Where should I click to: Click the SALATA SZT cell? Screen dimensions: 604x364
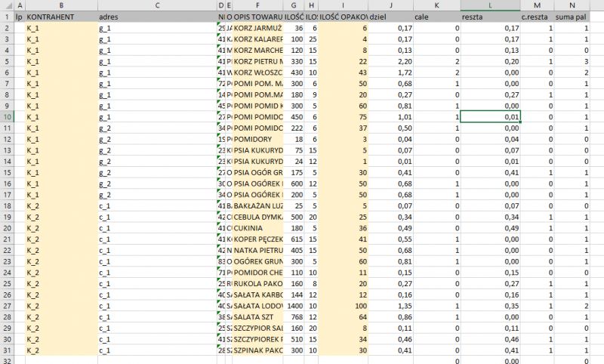pos(257,317)
